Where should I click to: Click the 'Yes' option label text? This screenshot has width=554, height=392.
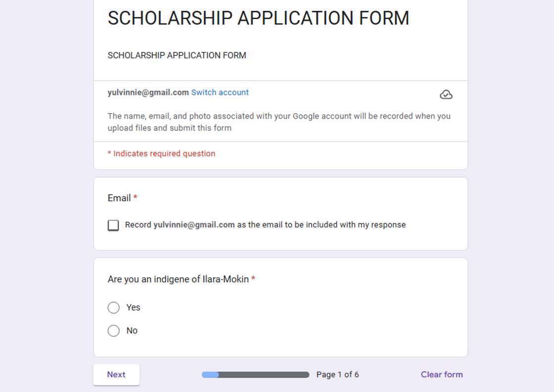pyautogui.click(x=134, y=307)
